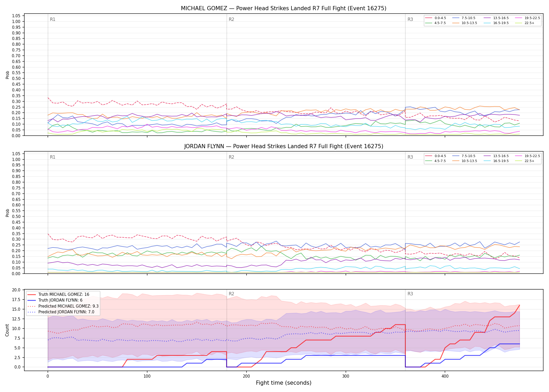Click the '0' tick on fight time axis
The image size is (549, 392).
coord(48,376)
